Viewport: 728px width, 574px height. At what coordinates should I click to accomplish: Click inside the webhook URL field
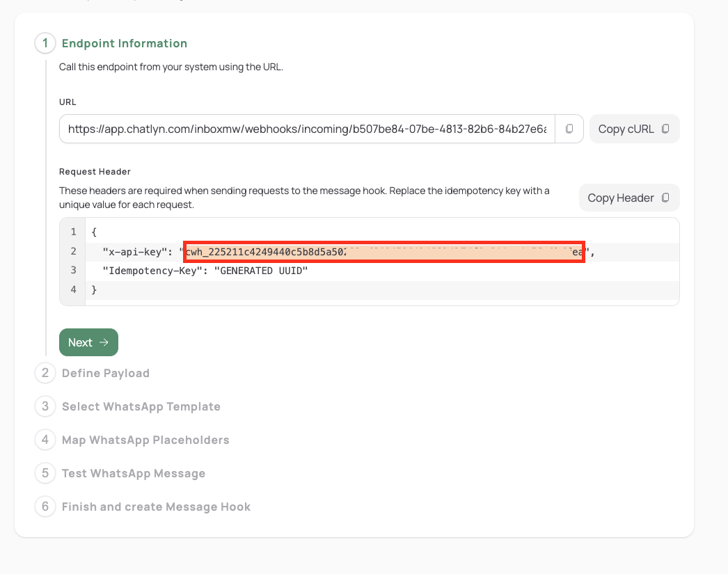pyautogui.click(x=306, y=129)
